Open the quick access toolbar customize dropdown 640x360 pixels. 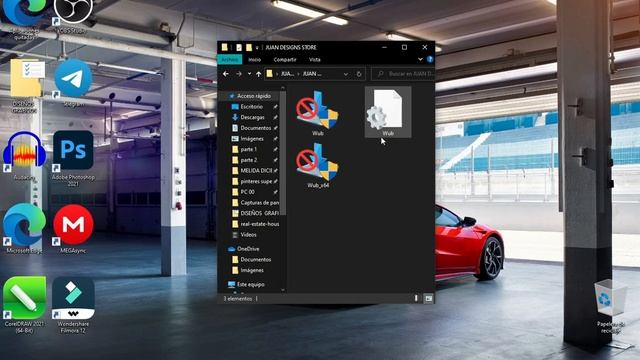[257, 48]
